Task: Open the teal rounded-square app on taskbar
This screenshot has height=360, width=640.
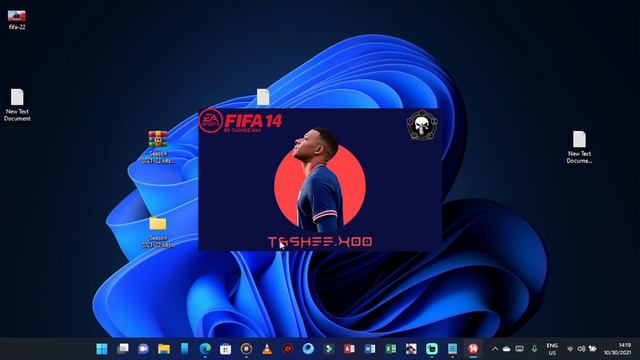Action: click(x=432, y=349)
